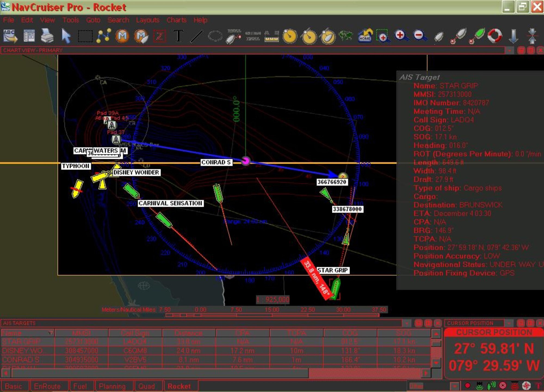This screenshot has width=544, height=392.
Task: Click the AIS table scroll left arrow
Action: pos(6,373)
